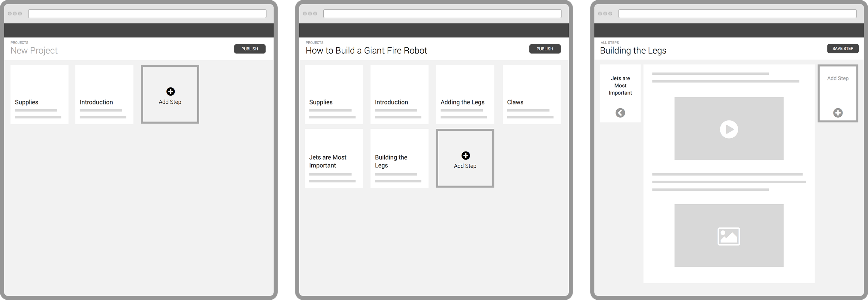Image resolution: width=868 pixels, height=300 pixels.
Task: Click Publish in the New Project window
Action: (x=250, y=49)
